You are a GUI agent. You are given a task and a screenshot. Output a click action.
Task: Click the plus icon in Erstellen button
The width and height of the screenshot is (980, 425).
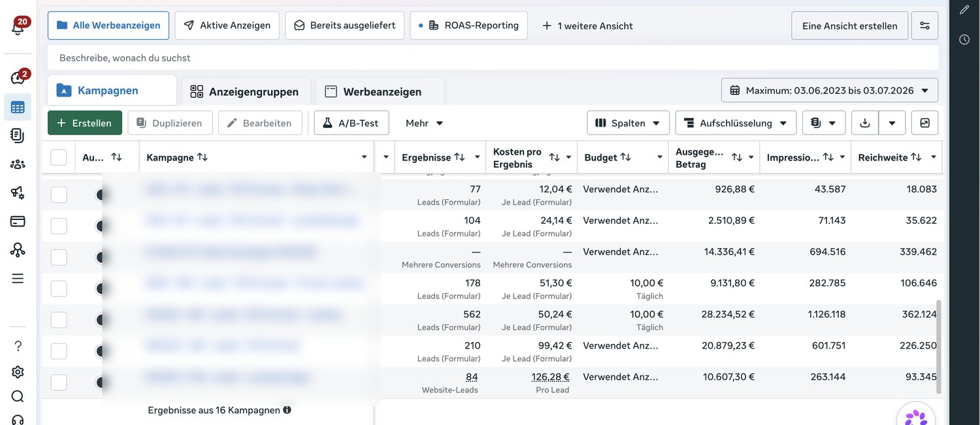click(x=61, y=123)
